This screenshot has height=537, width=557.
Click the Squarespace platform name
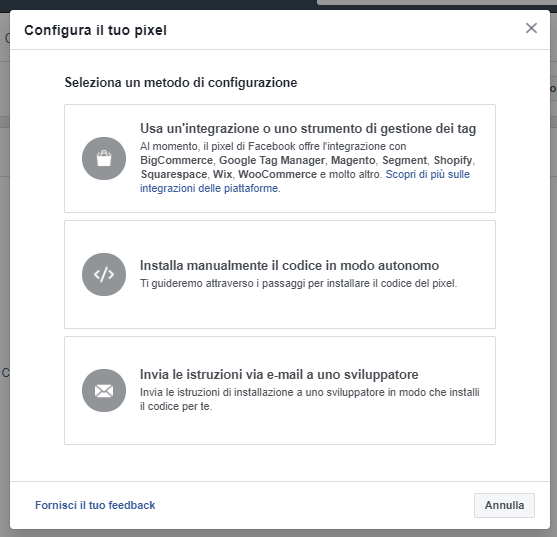pyautogui.click(x=174, y=174)
